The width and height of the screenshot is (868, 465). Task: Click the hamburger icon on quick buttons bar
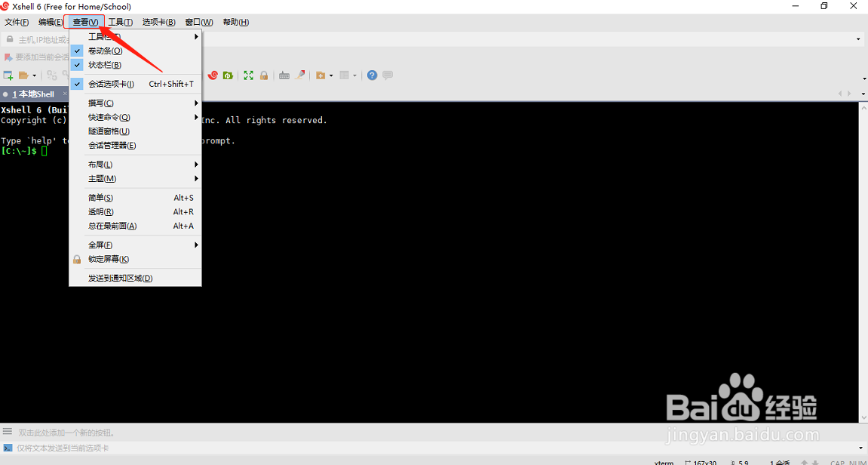(x=8, y=431)
